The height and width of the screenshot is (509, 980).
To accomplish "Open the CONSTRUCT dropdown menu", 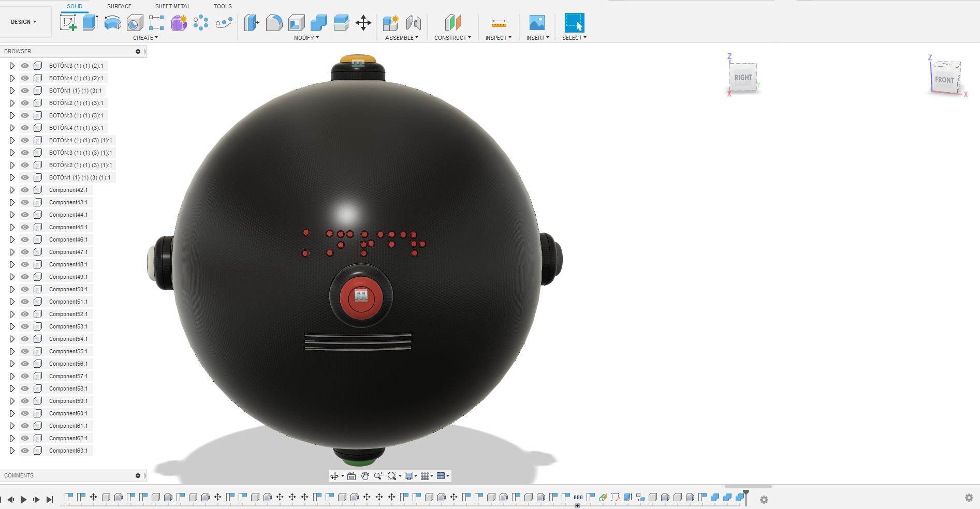I will pos(452,38).
